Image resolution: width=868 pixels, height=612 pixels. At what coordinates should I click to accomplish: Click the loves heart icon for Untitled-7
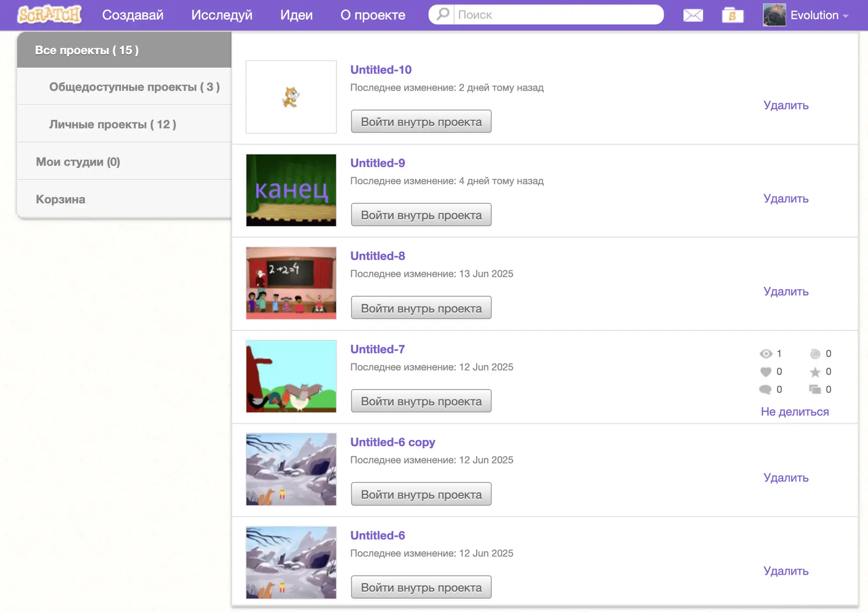click(766, 372)
